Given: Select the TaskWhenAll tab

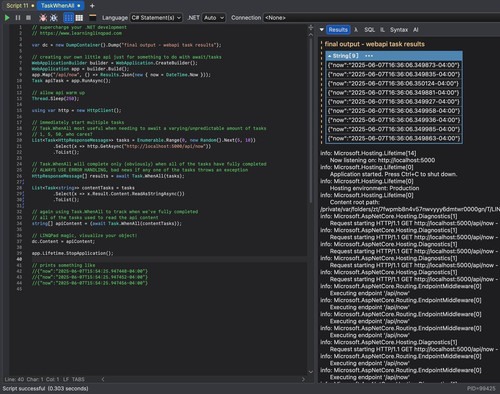Looking at the screenshot, I should coord(60,6).
